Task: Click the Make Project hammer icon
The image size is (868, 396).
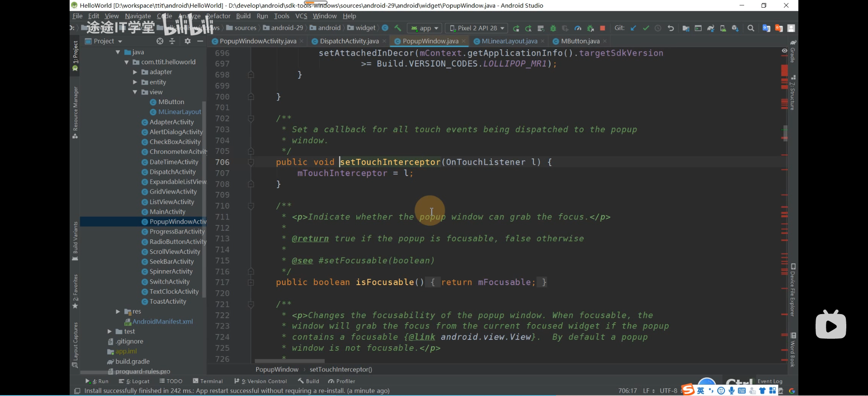Action: (x=398, y=28)
